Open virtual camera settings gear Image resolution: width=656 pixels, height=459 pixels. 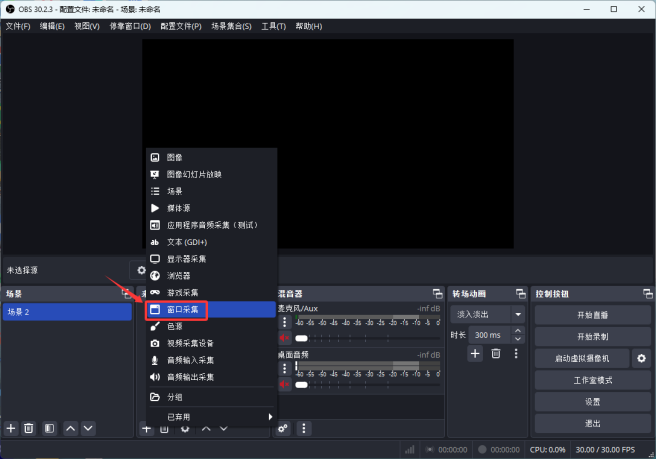641,359
